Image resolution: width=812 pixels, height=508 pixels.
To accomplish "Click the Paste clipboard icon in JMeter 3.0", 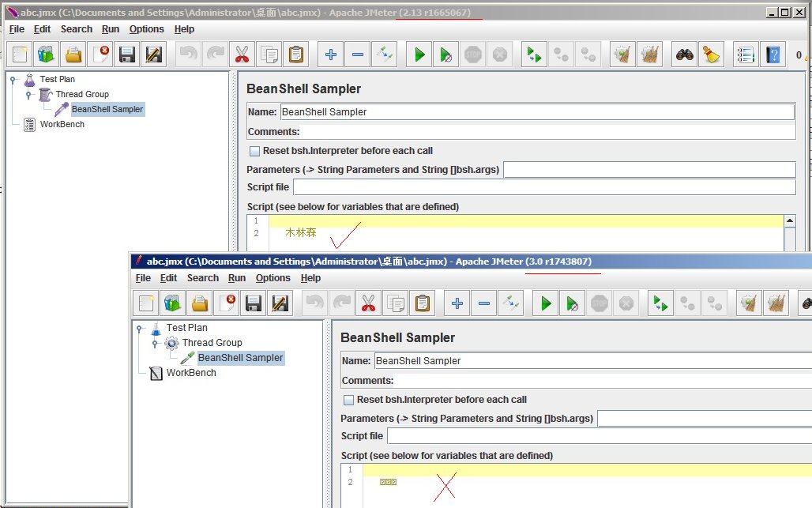I will (x=422, y=303).
